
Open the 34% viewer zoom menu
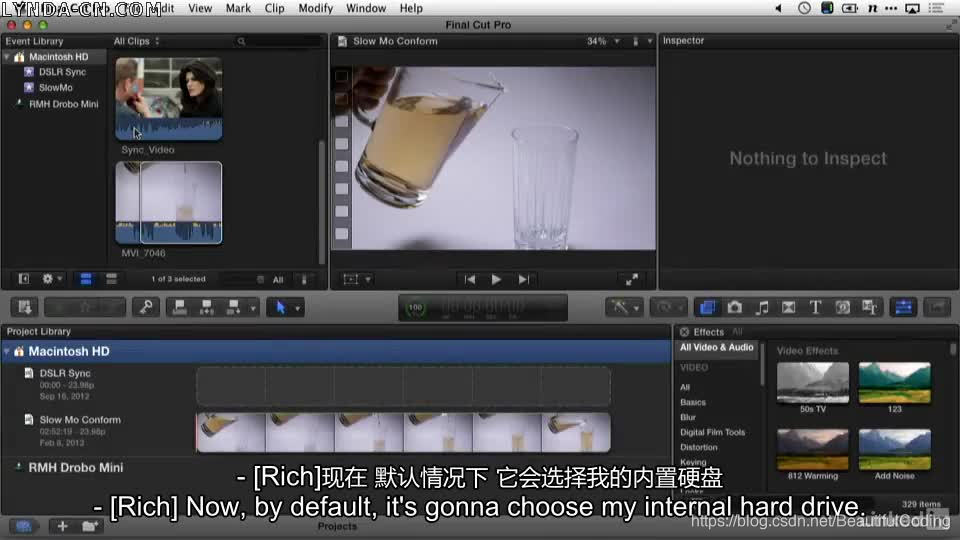click(x=603, y=41)
